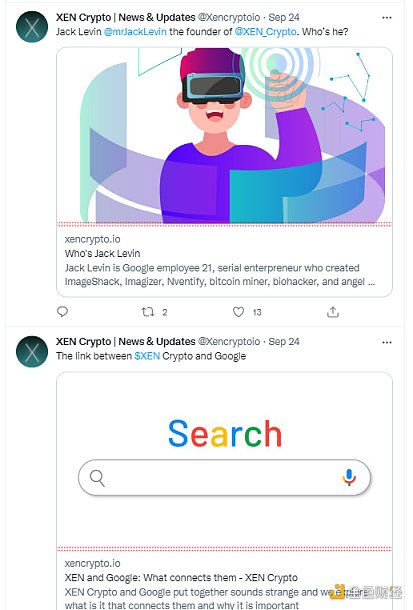
Task: Click the XEN Crypto | News & Updates name on second tweet
Action: [x=126, y=342]
